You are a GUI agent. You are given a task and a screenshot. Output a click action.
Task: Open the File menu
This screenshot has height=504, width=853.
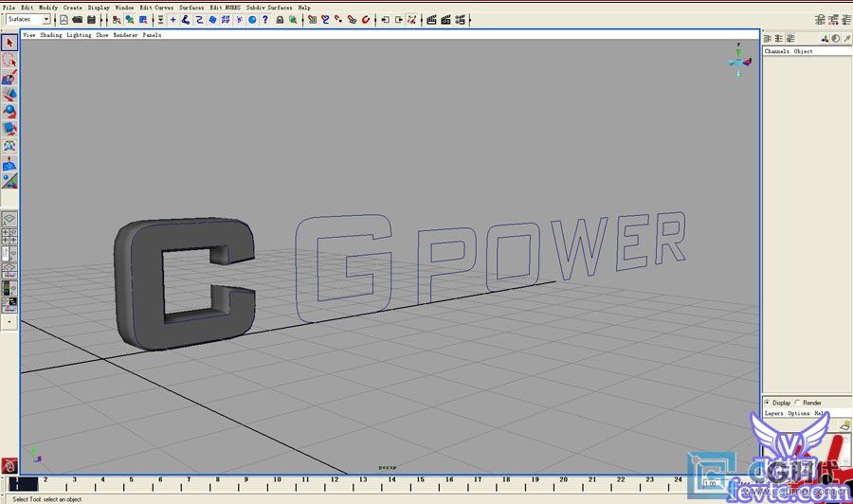tap(9, 8)
